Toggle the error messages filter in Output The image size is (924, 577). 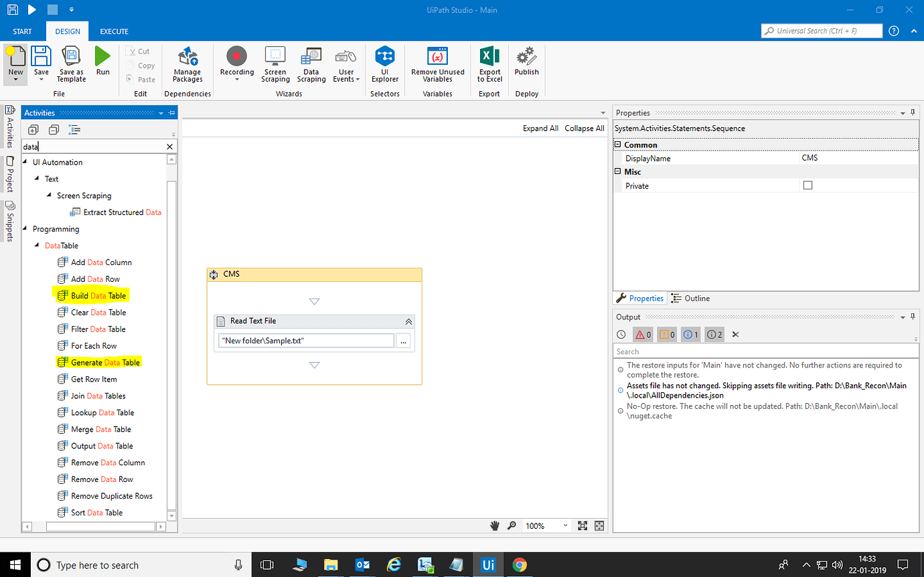point(643,335)
